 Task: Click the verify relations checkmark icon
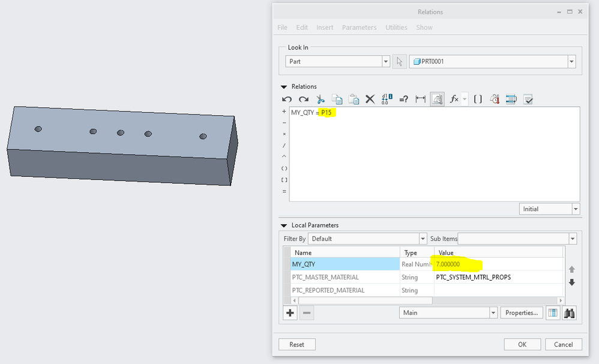tap(528, 99)
